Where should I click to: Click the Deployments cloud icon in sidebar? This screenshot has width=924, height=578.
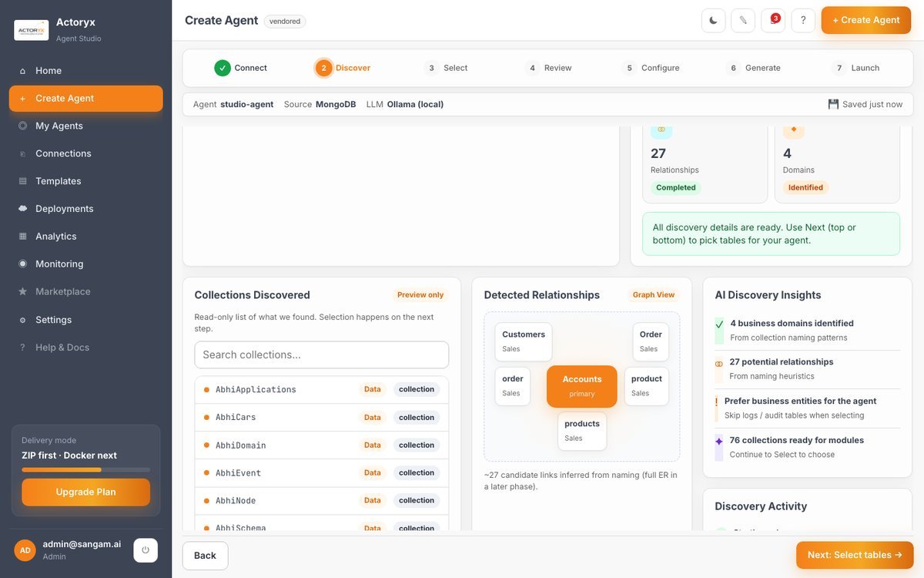(22, 209)
